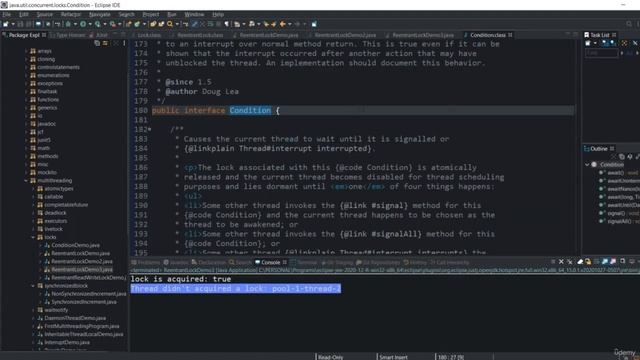This screenshot has width=640, height=360.
Task: Click the Back navigation arrow in toolbar
Action: pos(282,24)
